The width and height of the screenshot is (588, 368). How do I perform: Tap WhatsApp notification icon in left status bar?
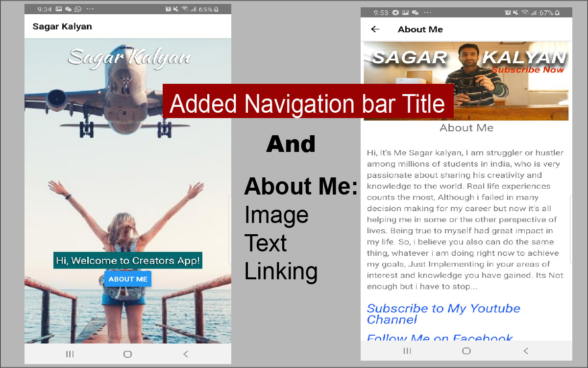click(78, 9)
